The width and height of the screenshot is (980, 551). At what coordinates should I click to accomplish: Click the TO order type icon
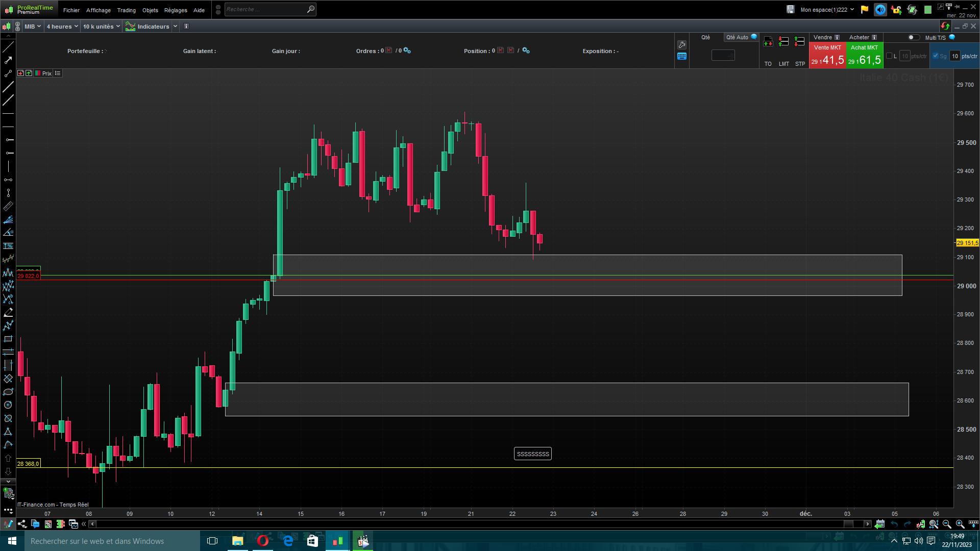(x=768, y=42)
